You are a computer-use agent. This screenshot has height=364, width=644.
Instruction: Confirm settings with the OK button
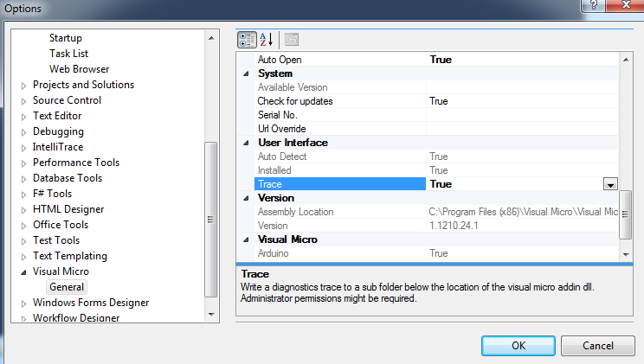518,346
